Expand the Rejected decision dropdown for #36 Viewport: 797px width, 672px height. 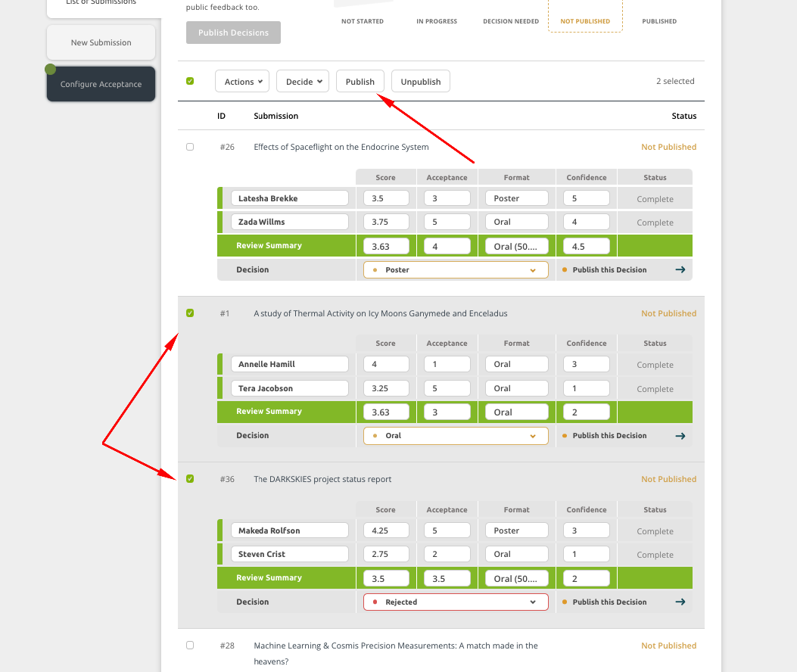click(x=456, y=602)
